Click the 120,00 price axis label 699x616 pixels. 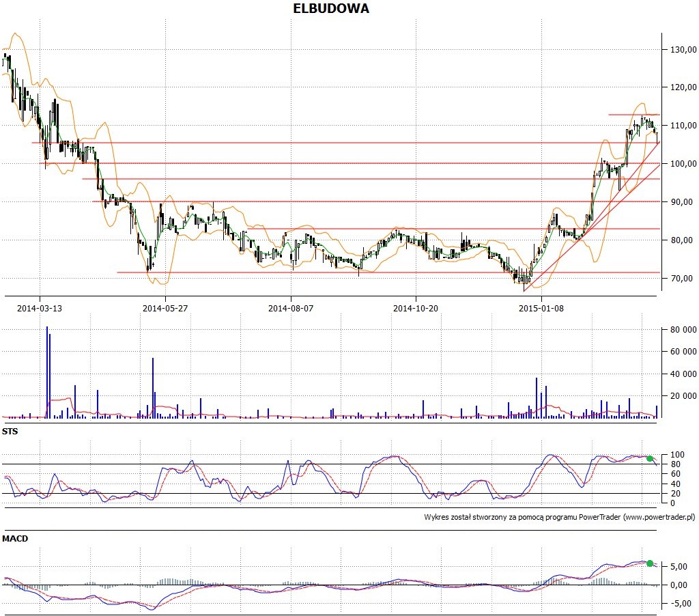pos(683,87)
